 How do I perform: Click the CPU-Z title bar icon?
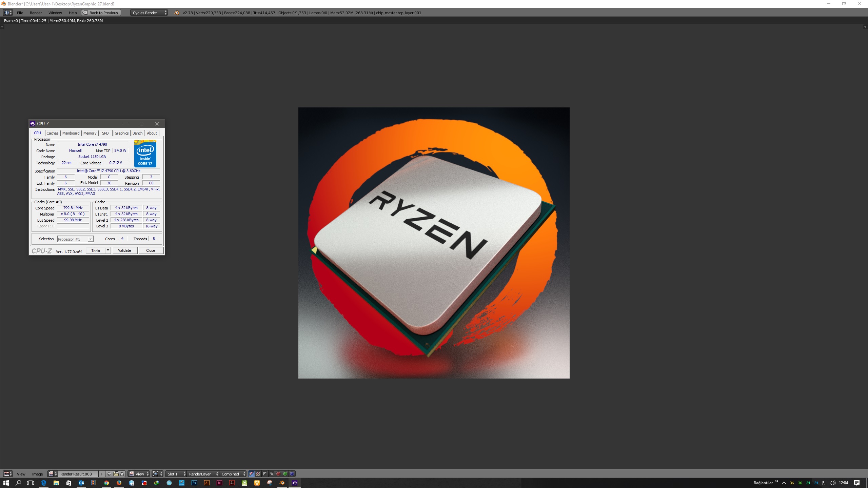(x=33, y=124)
